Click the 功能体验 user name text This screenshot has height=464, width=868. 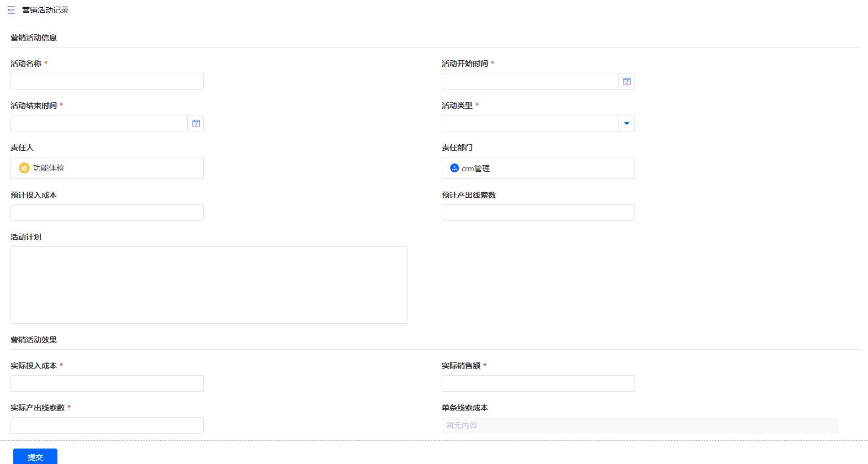coord(49,168)
